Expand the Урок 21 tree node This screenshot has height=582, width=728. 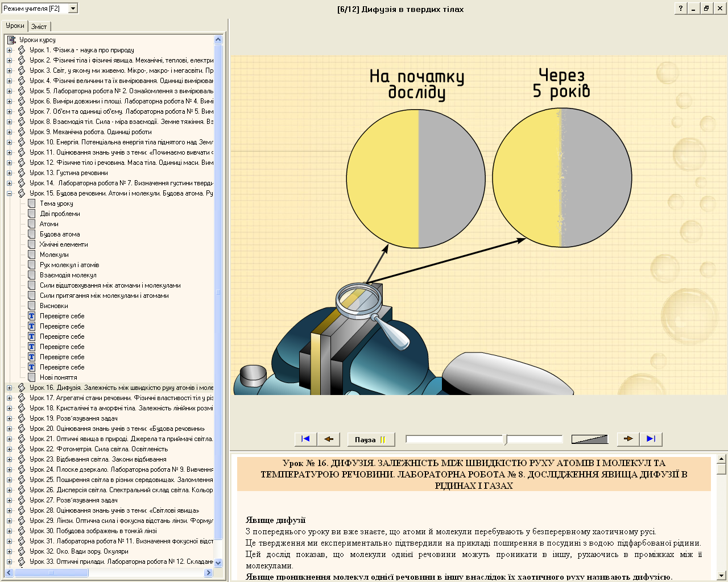[x=9, y=439]
